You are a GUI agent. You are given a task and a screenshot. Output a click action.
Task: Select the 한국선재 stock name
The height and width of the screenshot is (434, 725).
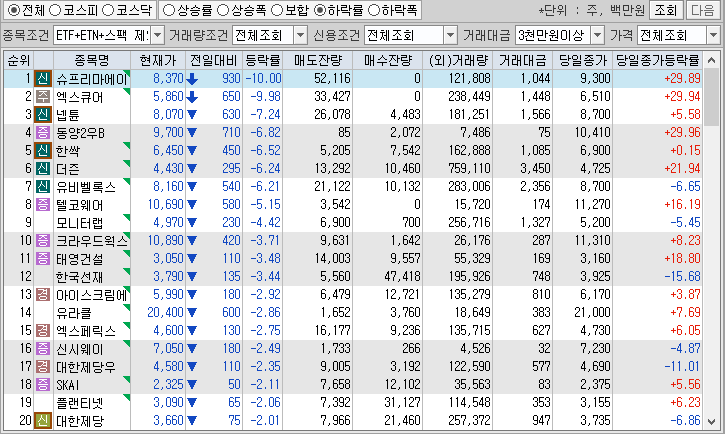coord(80,277)
